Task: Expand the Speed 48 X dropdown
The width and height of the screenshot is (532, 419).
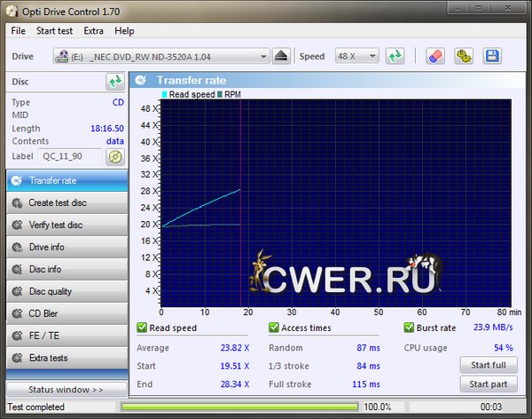Action: coord(372,56)
